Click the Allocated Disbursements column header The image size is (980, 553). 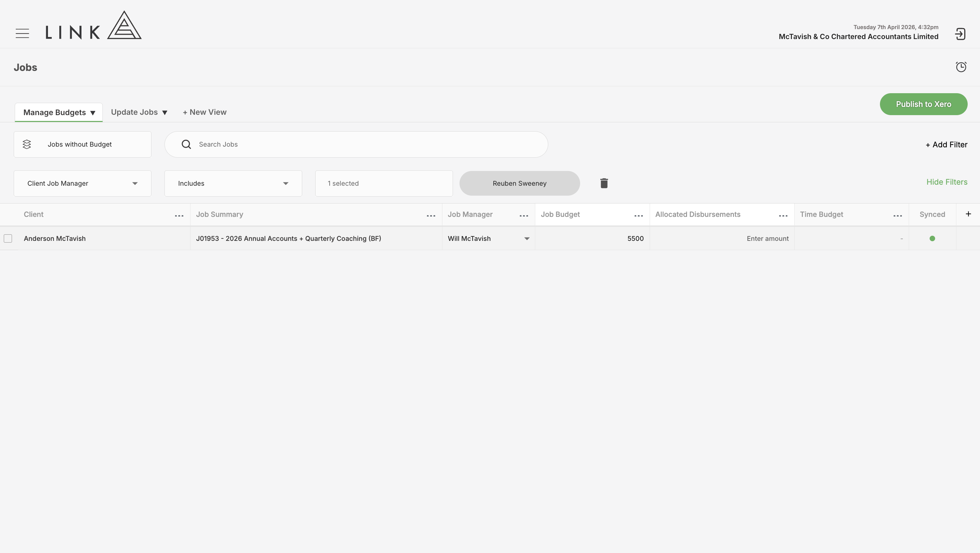coord(698,214)
